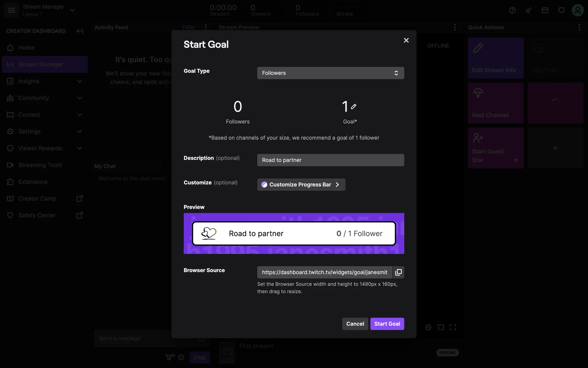Viewport: 588px width, 368px height.
Task: Click the Browser Source URL field
Action: (324, 272)
